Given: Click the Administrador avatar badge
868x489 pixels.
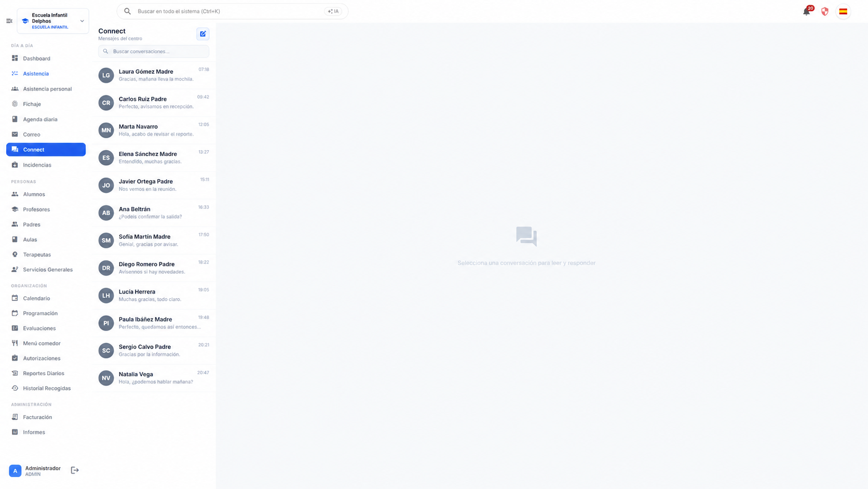Looking at the screenshot, I should [15, 471].
